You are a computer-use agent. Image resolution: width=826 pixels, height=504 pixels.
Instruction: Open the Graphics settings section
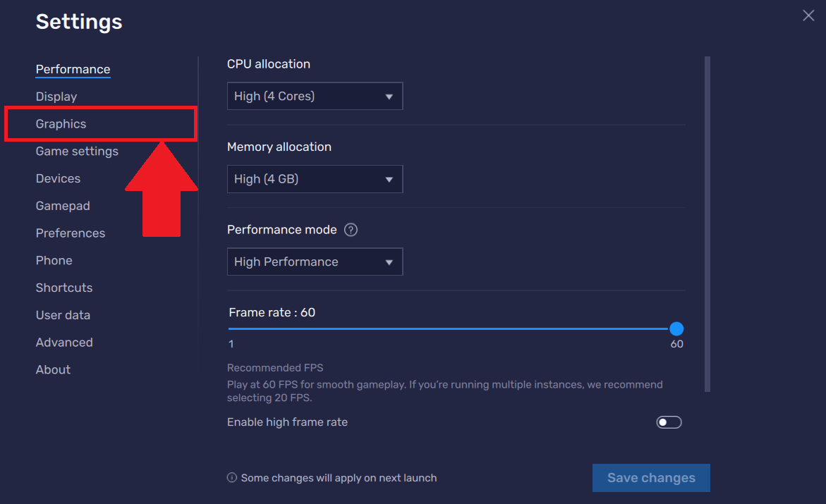pos(61,123)
